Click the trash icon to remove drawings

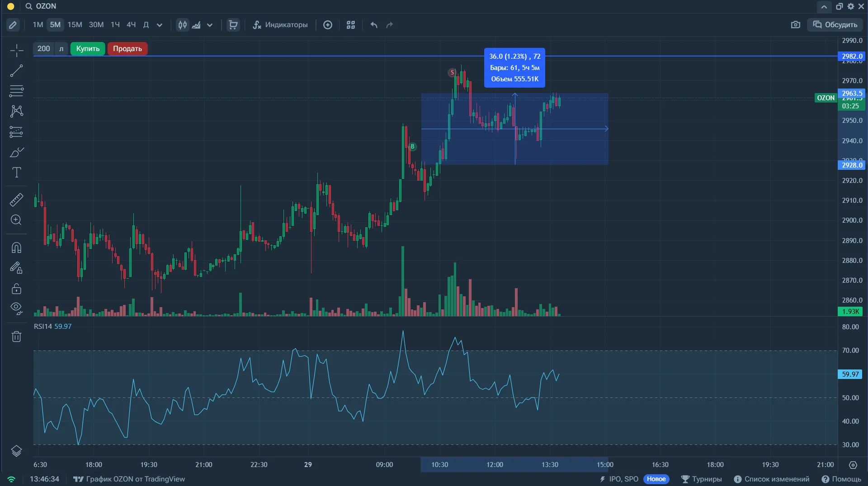16,336
